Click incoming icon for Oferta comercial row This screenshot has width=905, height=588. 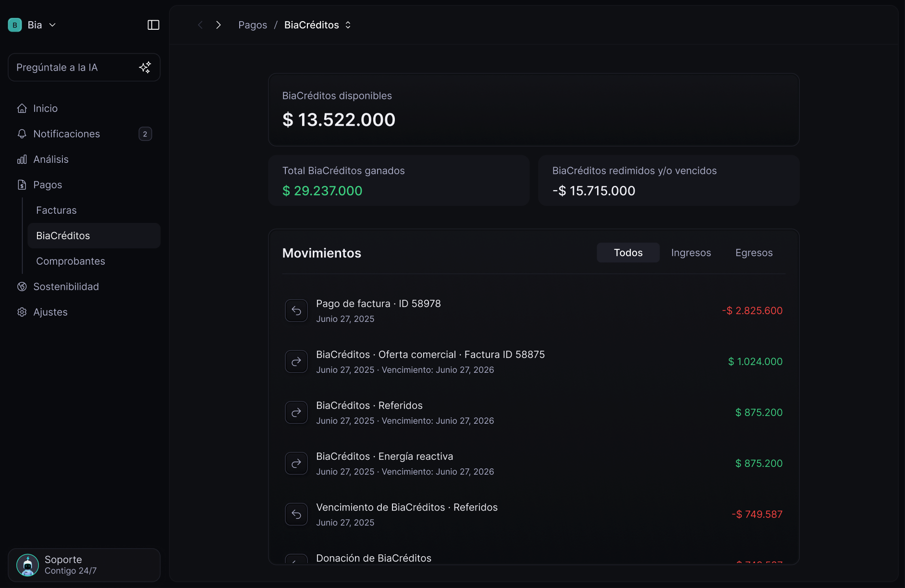[296, 362]
